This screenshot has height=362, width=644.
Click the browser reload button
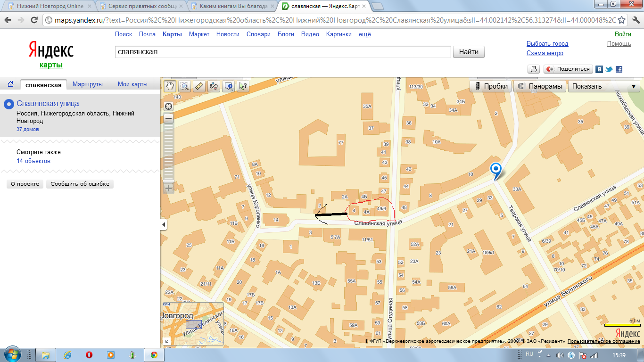[34, 20]
